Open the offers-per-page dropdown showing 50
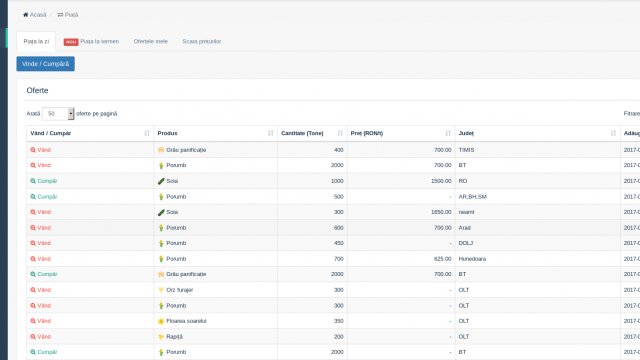The width and height of the screenshot is (640, 360). pyautogui.click(x=58, y=113)
